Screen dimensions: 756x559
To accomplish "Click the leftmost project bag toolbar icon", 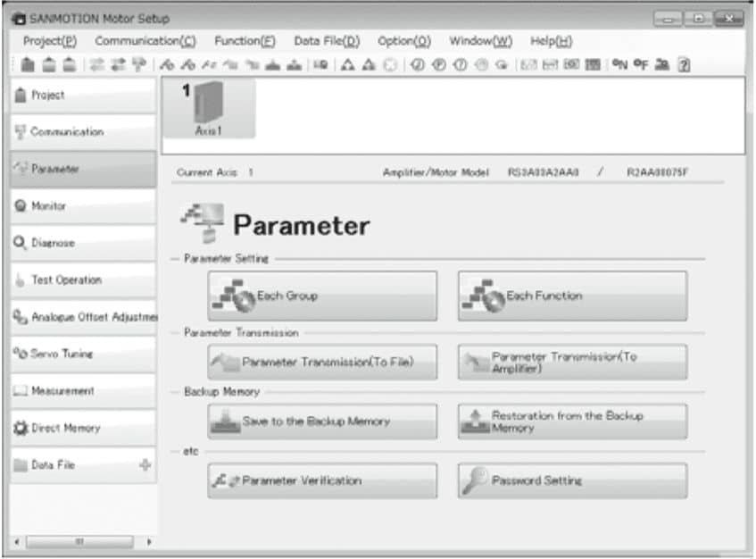I will tap(28, 64).
